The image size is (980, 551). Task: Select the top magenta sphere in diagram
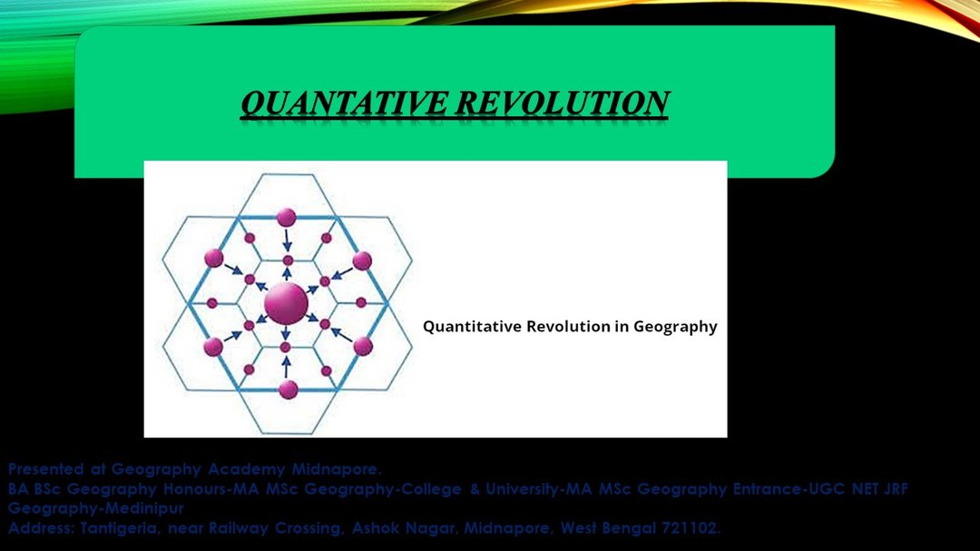pyautogui.click(x=286, y=217)
